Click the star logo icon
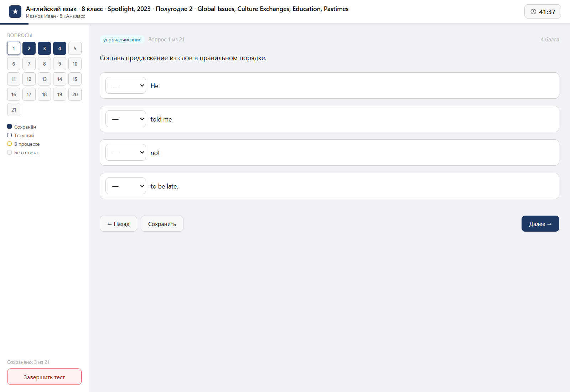The height and width of the screenshot is (392, 570). point(15,12)
